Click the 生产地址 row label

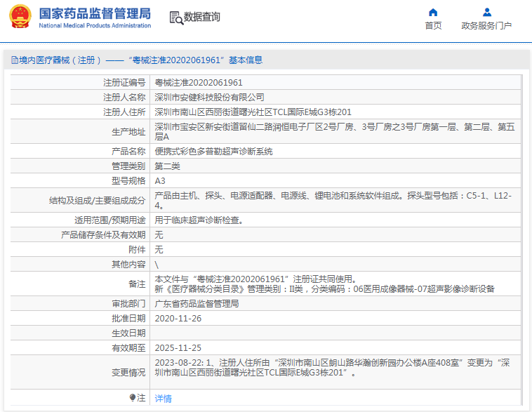pos(128,132)
